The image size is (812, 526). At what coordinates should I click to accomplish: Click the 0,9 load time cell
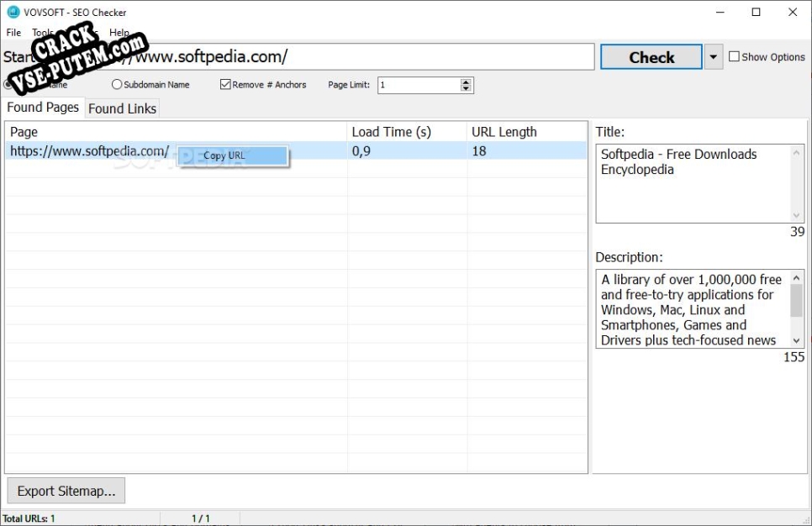[407, 150]
